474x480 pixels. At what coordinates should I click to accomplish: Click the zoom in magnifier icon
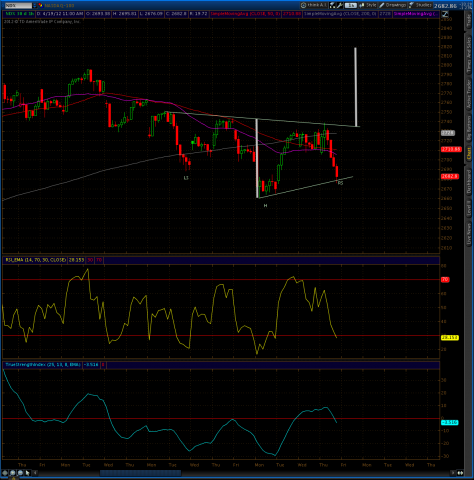click(x=13, y=473)
